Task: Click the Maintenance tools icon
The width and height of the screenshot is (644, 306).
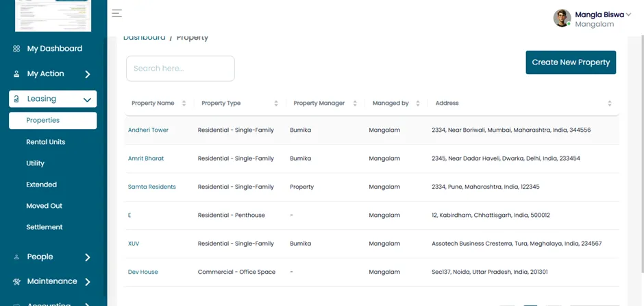Action: click(x=16, y=282)
